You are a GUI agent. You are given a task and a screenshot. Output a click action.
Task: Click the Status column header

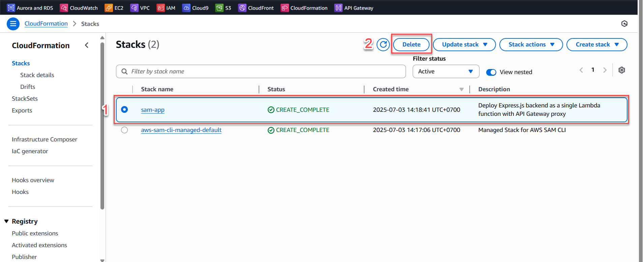click(x=276, y=89)
